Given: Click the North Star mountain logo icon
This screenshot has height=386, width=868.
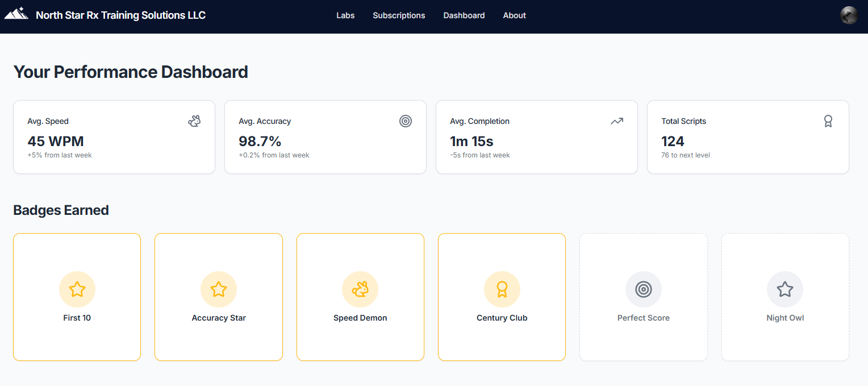Looking at the screenshot, I should (16, 13).
